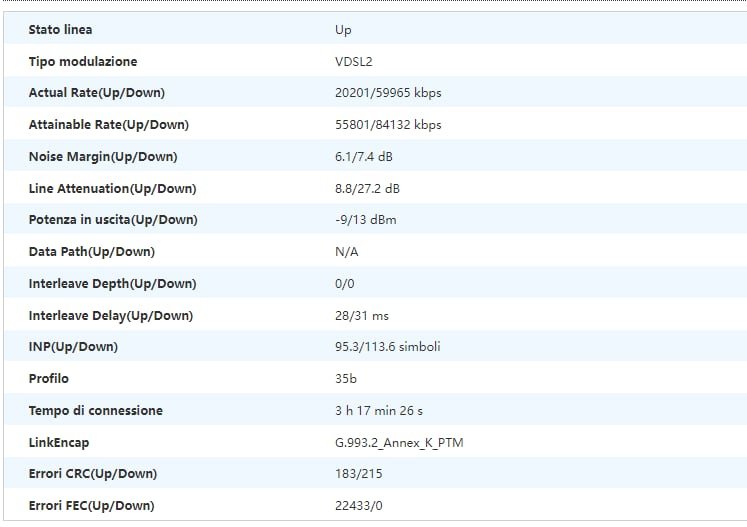Viewport: 747px width, 527px height.
Task: Click the Attainable Rate(Up/Down) label
Action: point(108,125)
